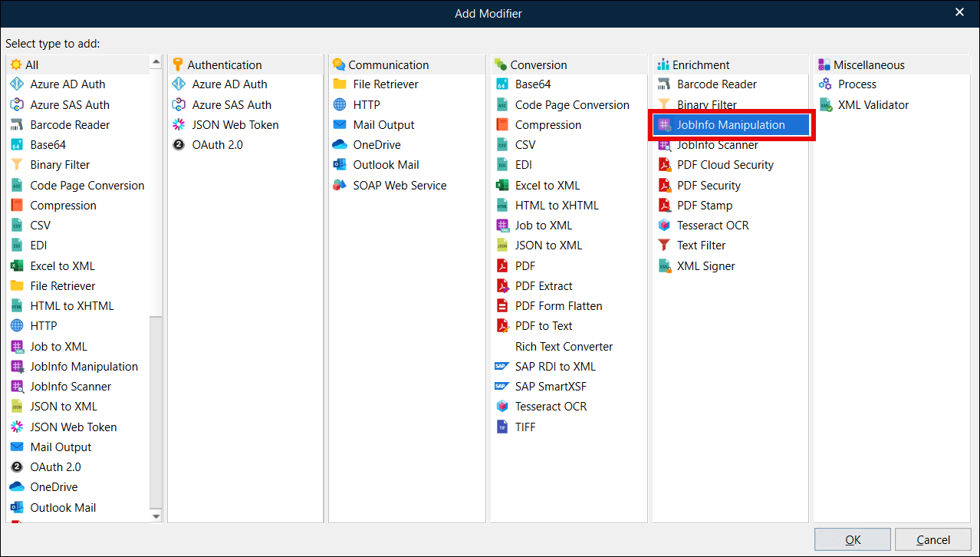
Task: Click Azure AD Auth icon in All list
Action: click(17, 84)
